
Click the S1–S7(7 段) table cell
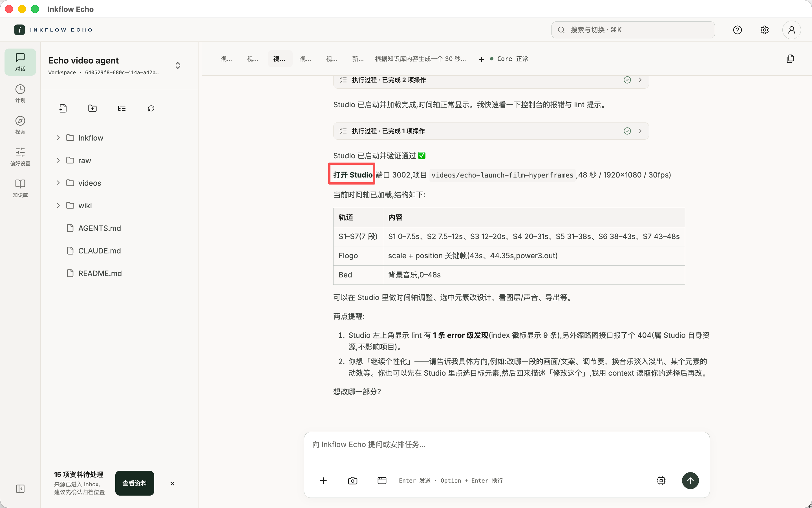coord(358,237)
